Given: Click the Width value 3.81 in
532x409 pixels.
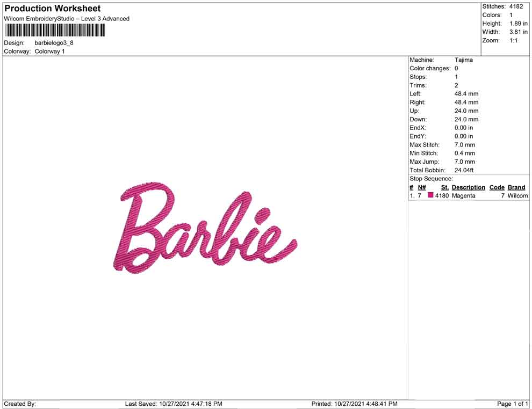Looking at the screenshot, I should click(x=519, y=32).
